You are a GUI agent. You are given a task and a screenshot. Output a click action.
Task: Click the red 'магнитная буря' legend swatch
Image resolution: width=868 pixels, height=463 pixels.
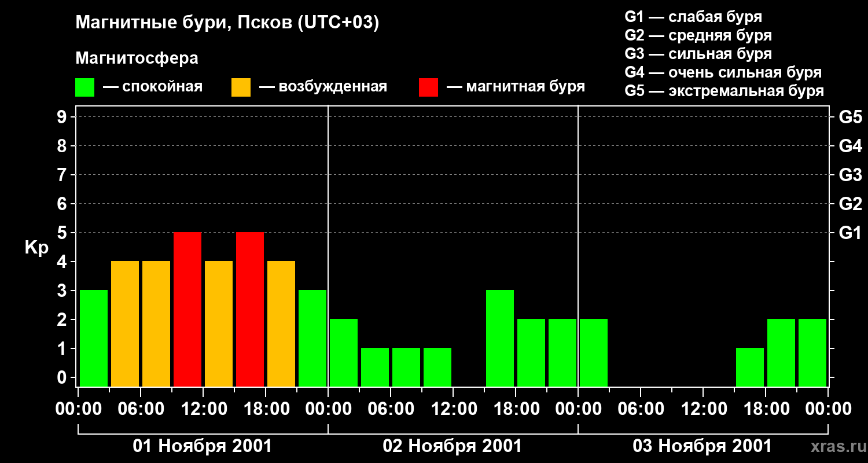click(x=428, y=87)
